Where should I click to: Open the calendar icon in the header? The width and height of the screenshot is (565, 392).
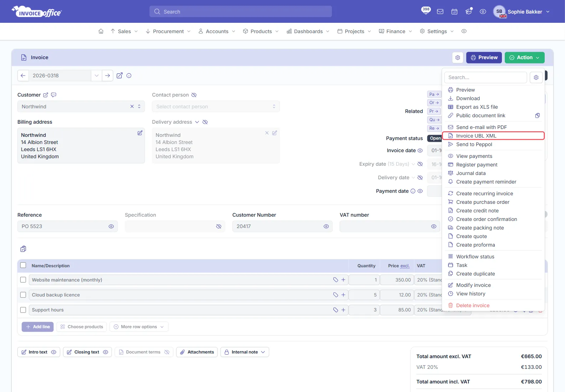click(x=454, y=12)
